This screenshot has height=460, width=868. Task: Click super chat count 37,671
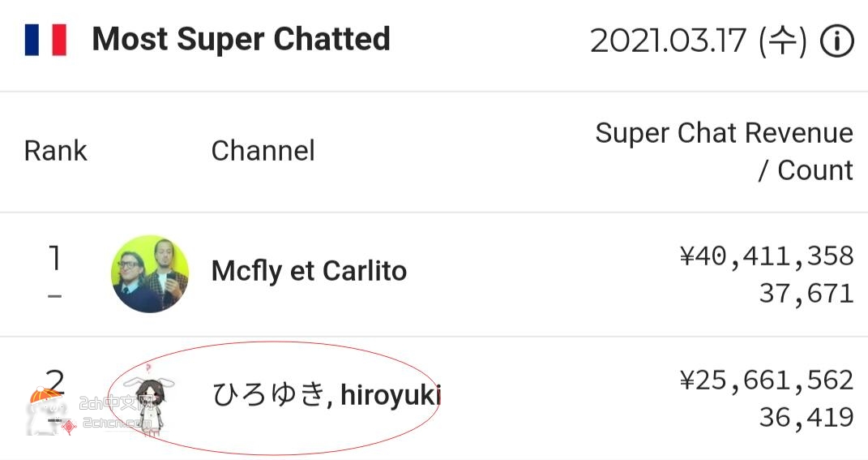pos(806,294)
